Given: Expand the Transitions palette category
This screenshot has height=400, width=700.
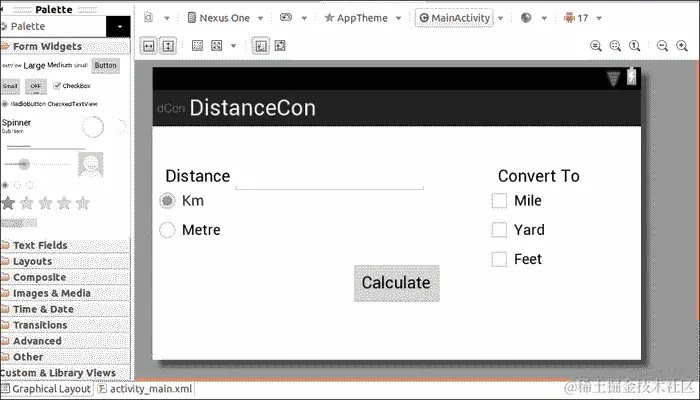Looking at the screenshot, I should (65, 325).
